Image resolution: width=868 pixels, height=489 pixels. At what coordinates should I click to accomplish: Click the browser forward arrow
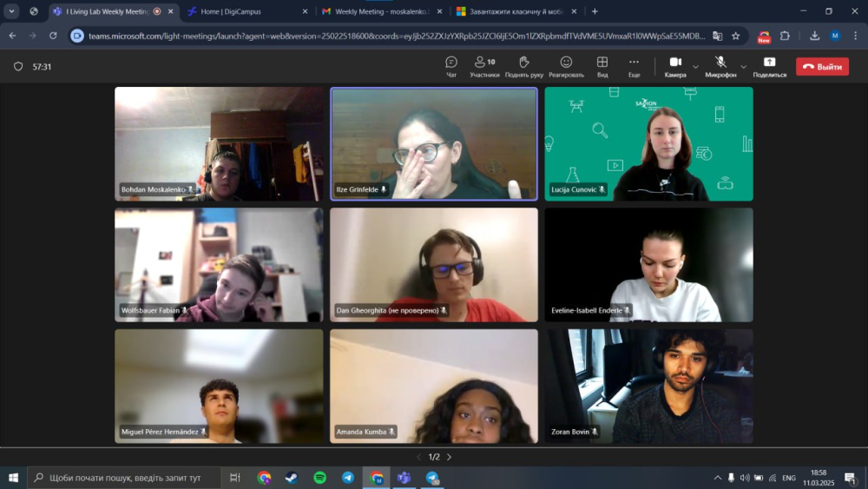tap(33, 36)
